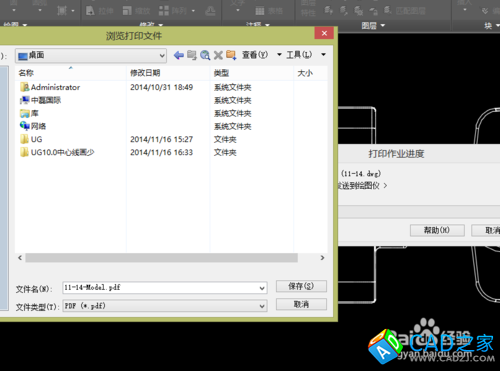The image size is (500, 371).
Task: Click the horizontal scrollbar in file list
Action: (x=161, y=258)
